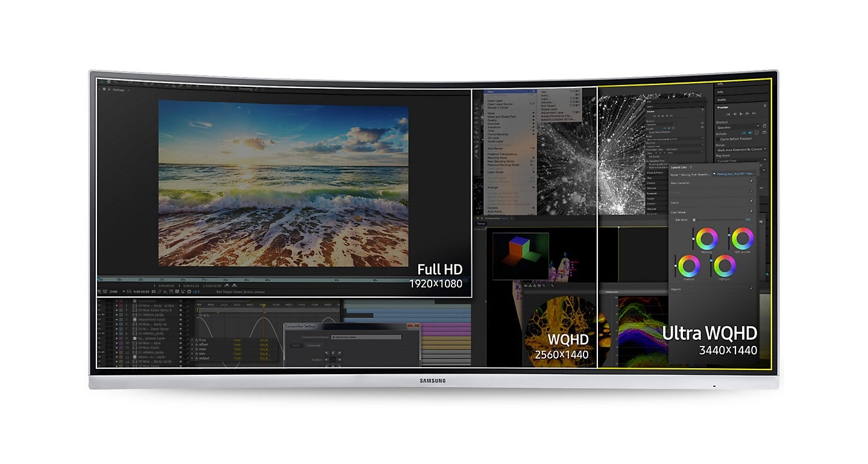Image resolution: width=868 pixels, height=464 pixels.
Task: Choose Add Marker from the menu
Action: (x=509, y=148)
